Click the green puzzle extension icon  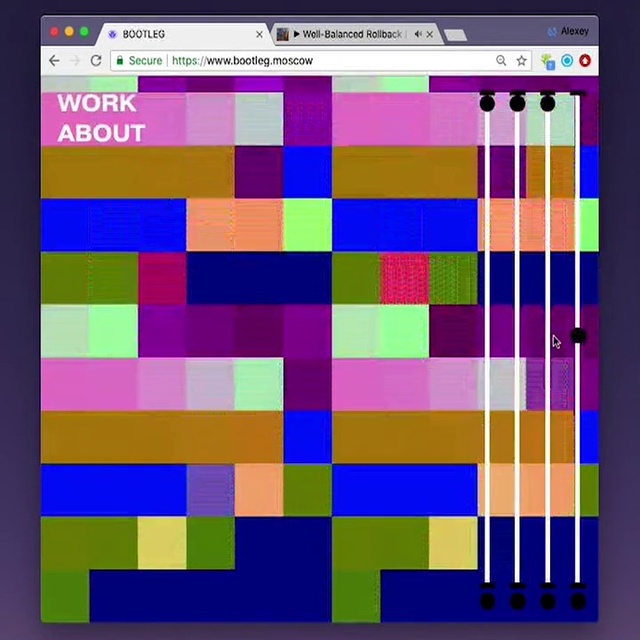[x=549, y=61]
